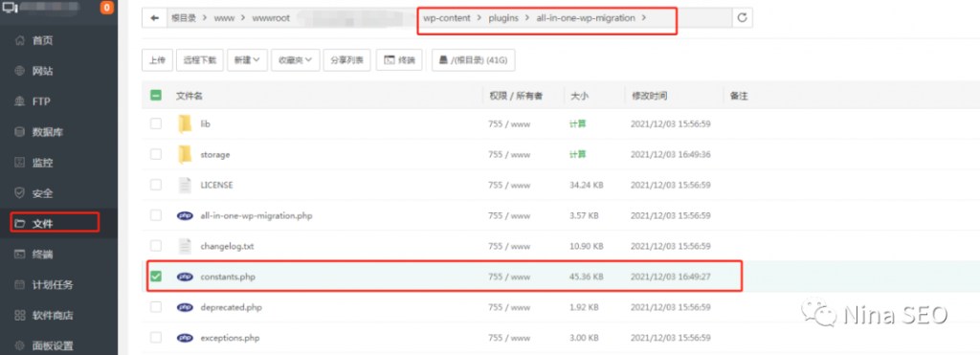
Task: Go to wp-content in the breadcrumb
Action: 446,18
